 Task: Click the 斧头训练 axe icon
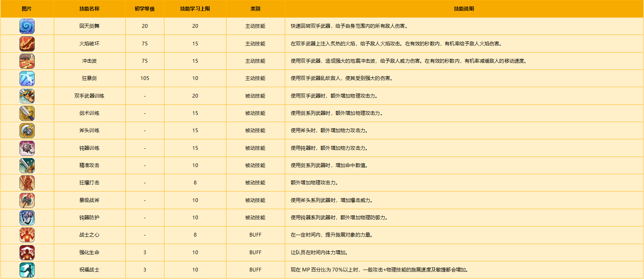coord(27,131)
